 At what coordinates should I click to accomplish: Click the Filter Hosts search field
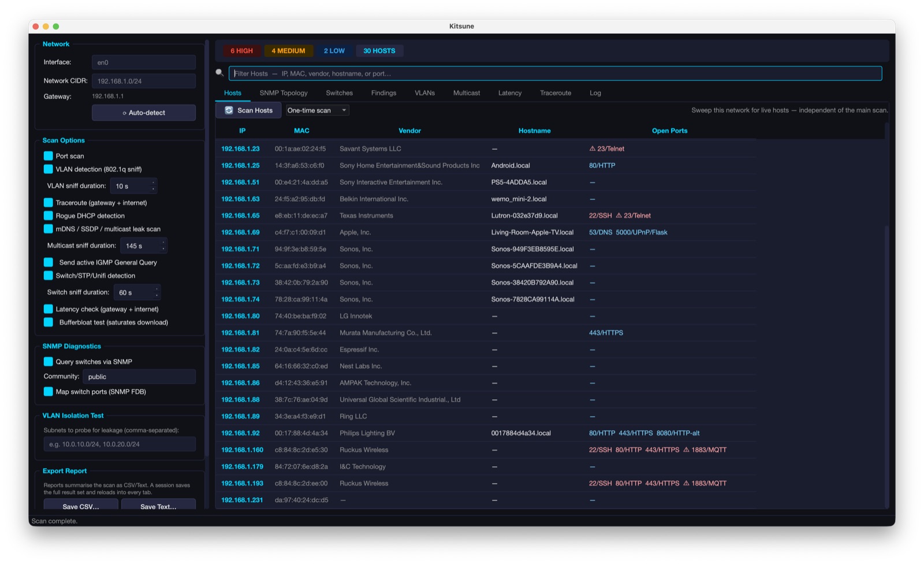pyautogui.click(x=555, y=73)
